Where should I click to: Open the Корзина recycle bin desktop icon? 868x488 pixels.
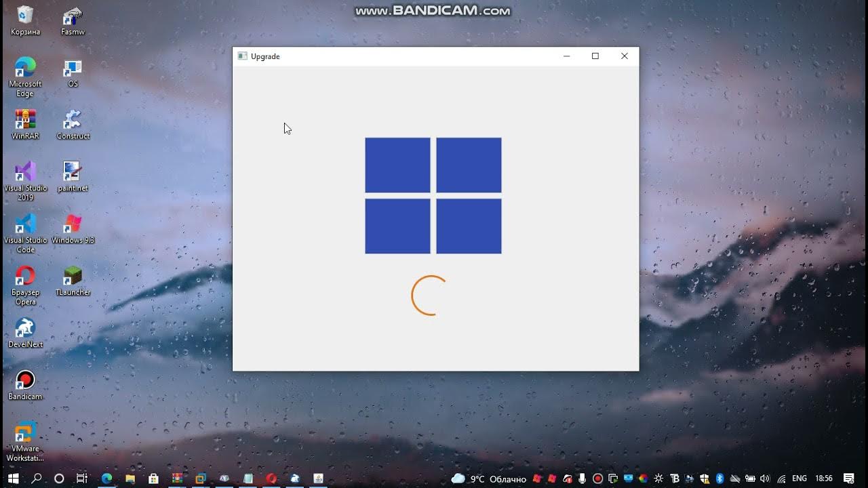tap(25, 20)
